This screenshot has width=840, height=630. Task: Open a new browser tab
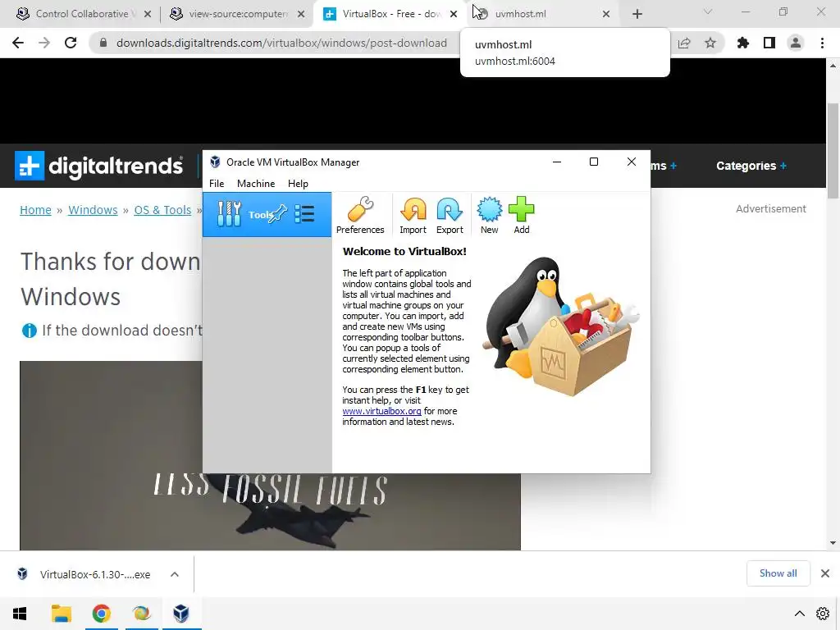pyautogui.click(x=637, y=14)
